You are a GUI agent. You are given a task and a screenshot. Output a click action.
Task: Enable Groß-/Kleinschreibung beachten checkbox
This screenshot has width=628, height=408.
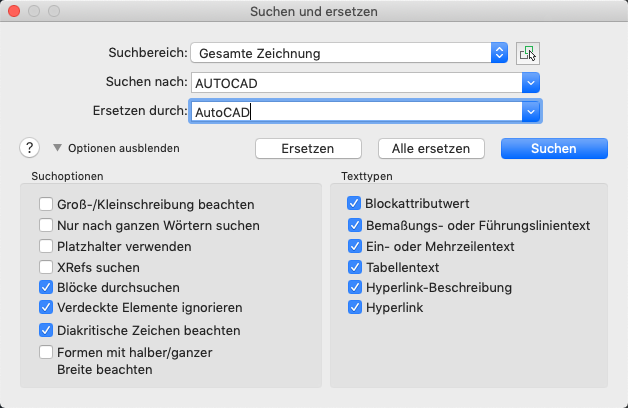(x=46, y=205)
